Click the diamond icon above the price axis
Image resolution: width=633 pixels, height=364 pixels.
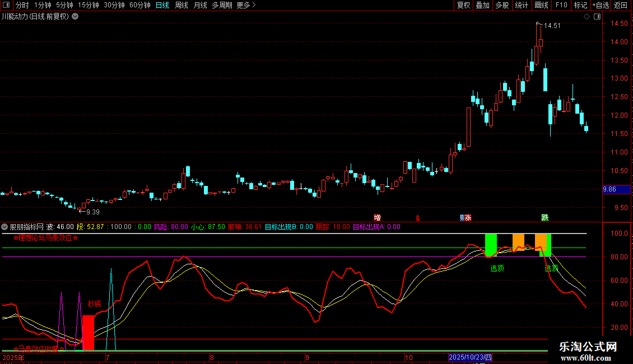point(587,17)
